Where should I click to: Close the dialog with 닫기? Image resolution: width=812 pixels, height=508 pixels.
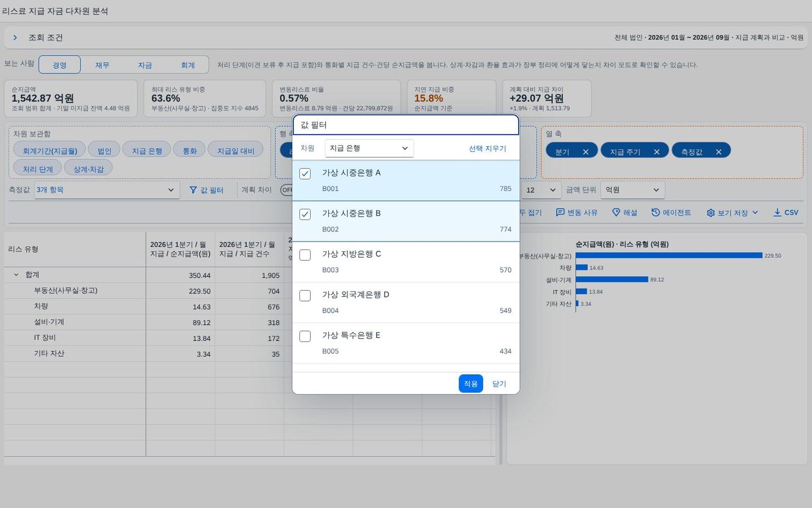(x=499, y=384)
